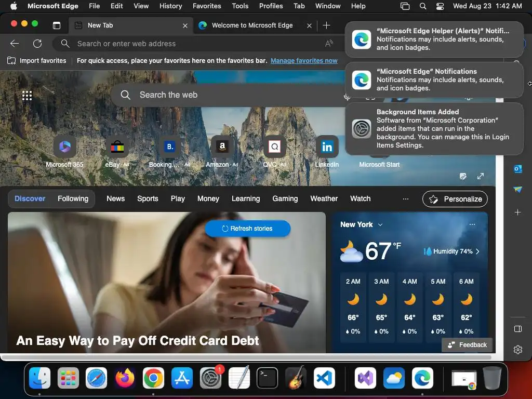The image size is (532, 399).
Task: Click the Read aloud icon in address bar
Action: point(329,44)
